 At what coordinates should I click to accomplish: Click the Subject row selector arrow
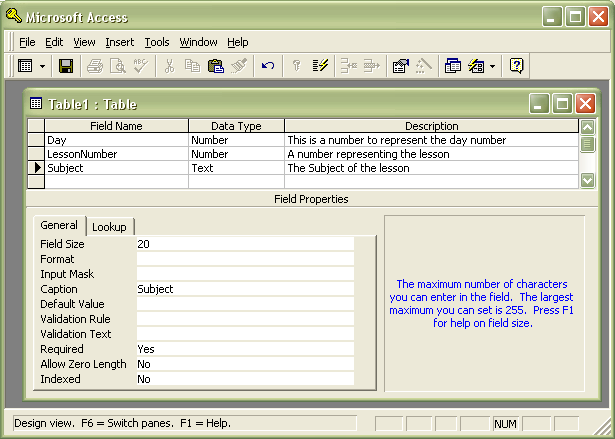36,168
